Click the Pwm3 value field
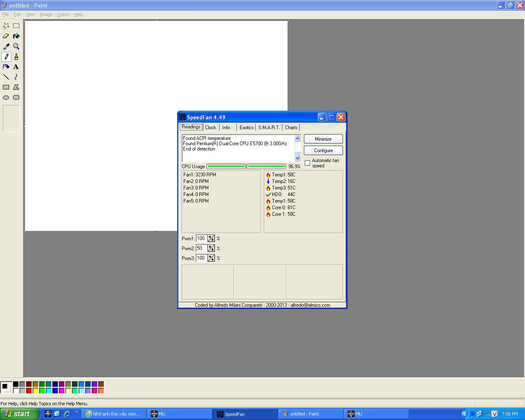This screenshot has width=525, height=420. (x=201, y=258)
